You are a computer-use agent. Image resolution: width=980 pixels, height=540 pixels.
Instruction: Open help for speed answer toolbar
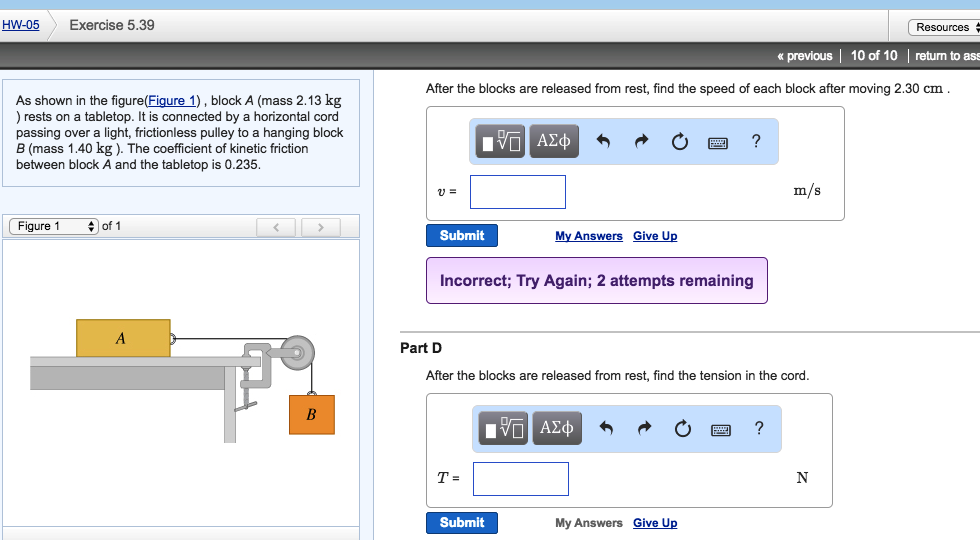[x=756, y=141]
